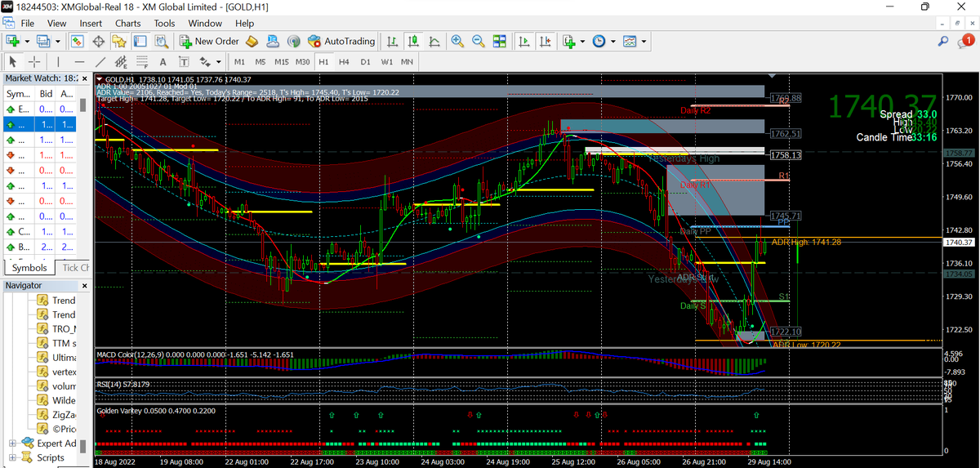Screen dimensions: 980x468
Task: Toggle chart Auto Scroll icon
Action: [523, 41]
